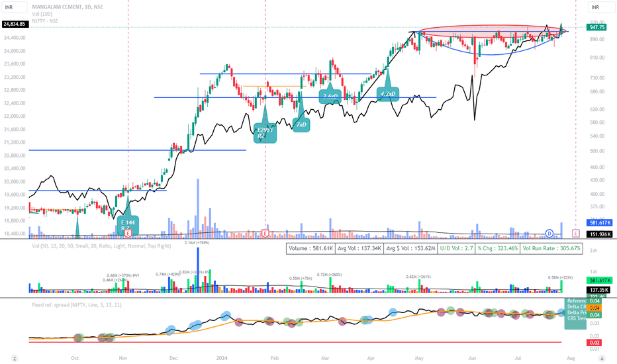Click the purple upcoming E earnings marker
Image resolution: width=617 pixels, height=364 pixels.
pos(576,234)
